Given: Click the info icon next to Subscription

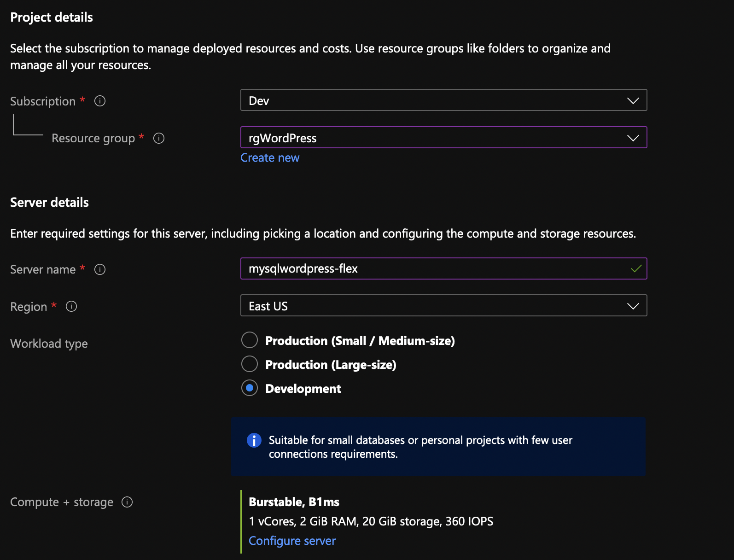Looking at the screenshot, I should pyautogui.click(x=100, y=101).
